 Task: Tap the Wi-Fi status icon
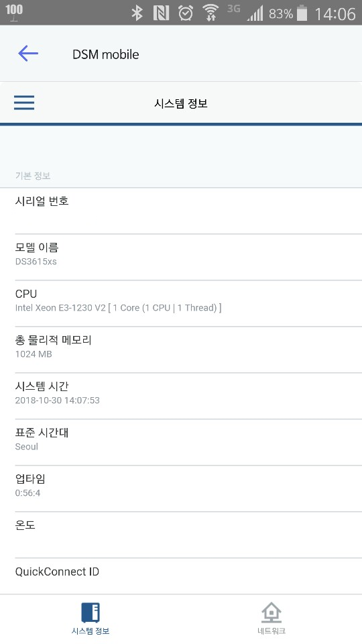coord(210,13)
